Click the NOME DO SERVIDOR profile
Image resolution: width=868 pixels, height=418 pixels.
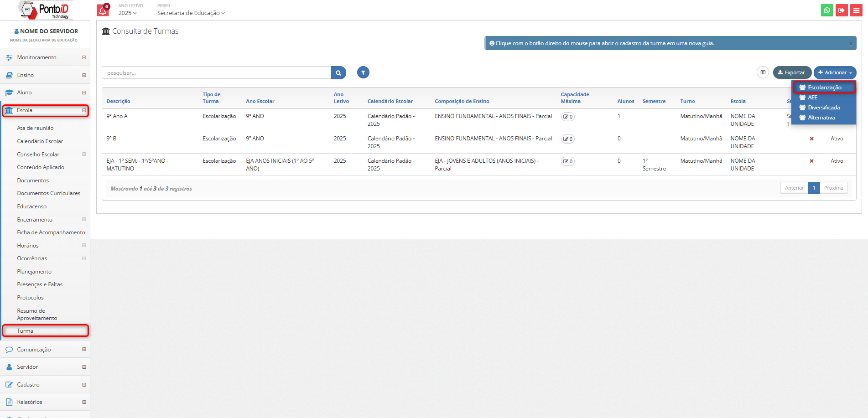tap(46, 31)
